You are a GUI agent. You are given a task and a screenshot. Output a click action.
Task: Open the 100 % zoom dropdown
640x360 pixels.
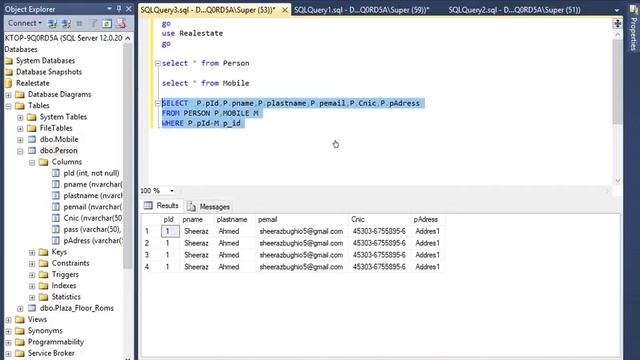click(172, 191)
